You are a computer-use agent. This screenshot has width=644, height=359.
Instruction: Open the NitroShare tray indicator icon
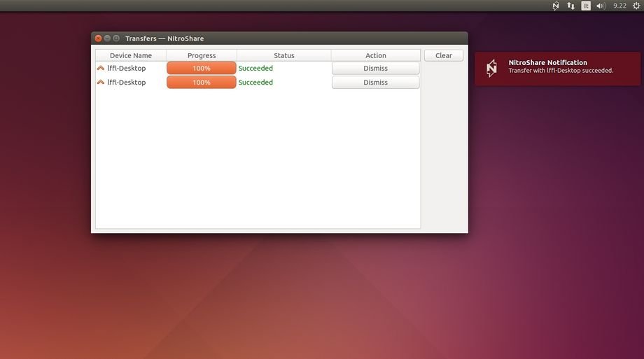556,6
